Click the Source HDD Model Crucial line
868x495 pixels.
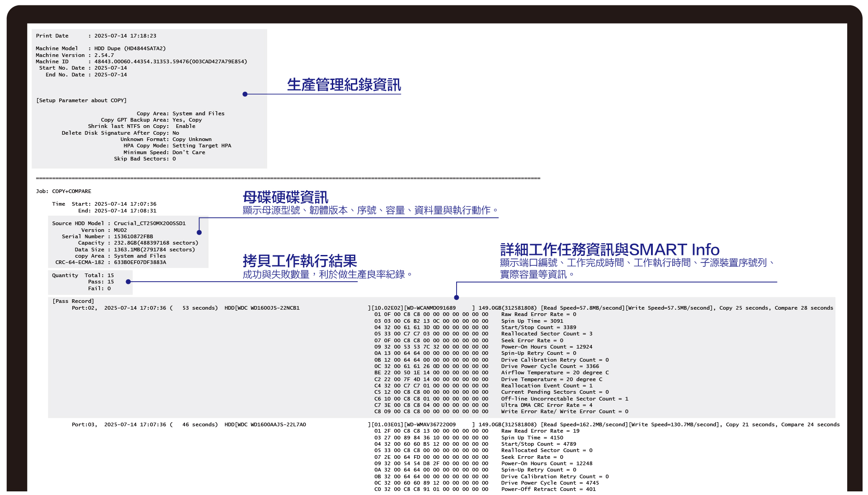tap(118, 223)
